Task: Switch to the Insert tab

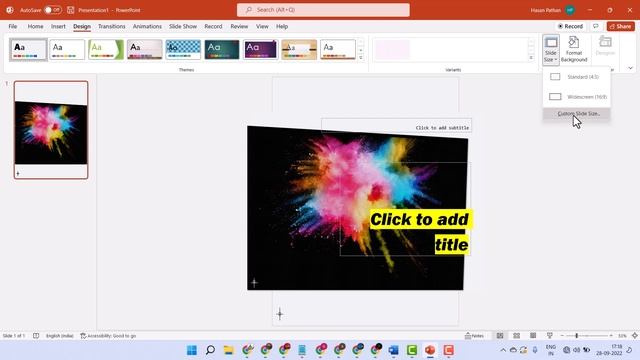Action: 58,27
